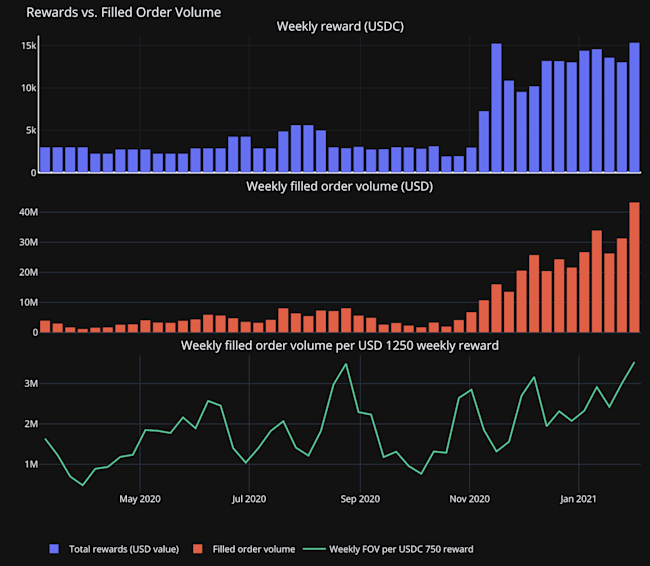Click the May 2020 axis label
This screenshot has height=566, width=650.
point(140,499)
